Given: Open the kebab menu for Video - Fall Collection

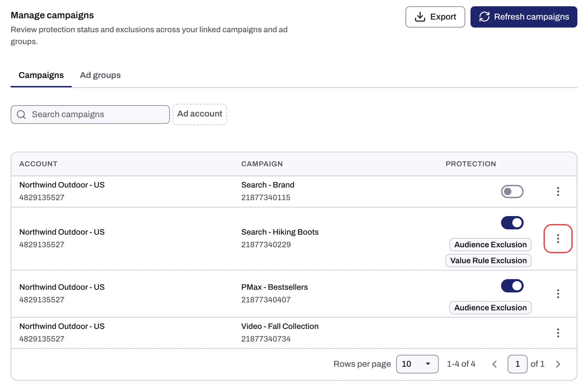Looking at the screenshot, I should [x=558, y=333].
